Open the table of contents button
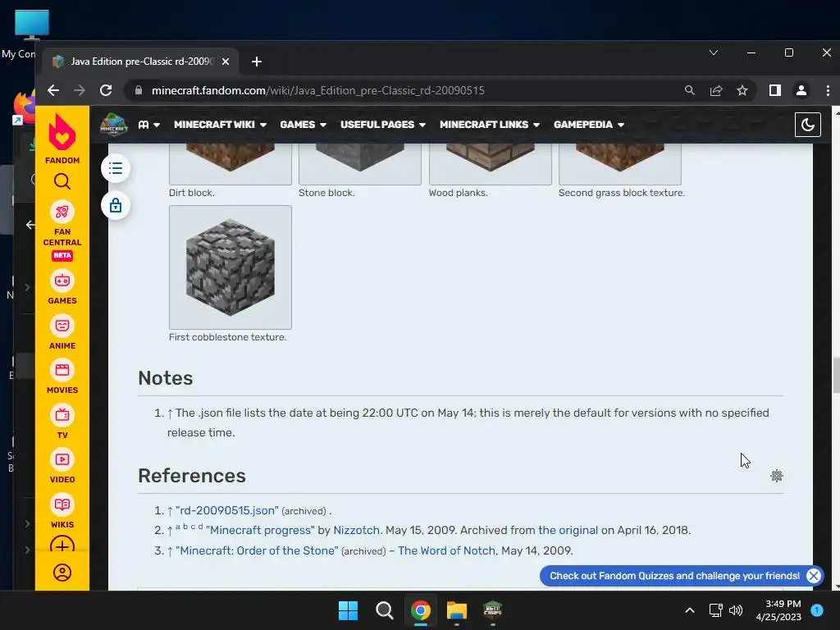 (x=116, y=168)
